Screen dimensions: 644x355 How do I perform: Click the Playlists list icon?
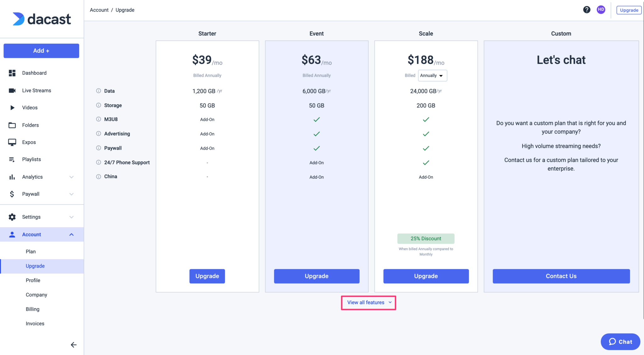click(12, 159)
